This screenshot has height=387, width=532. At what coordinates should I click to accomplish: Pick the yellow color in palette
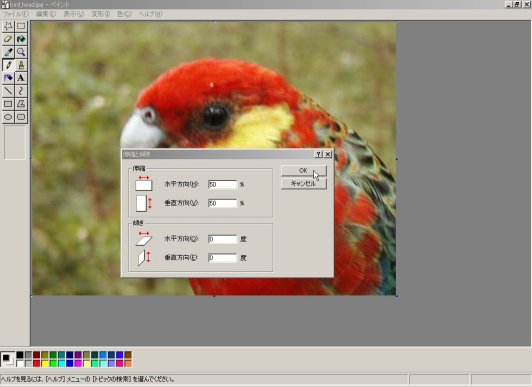point(45,364)
